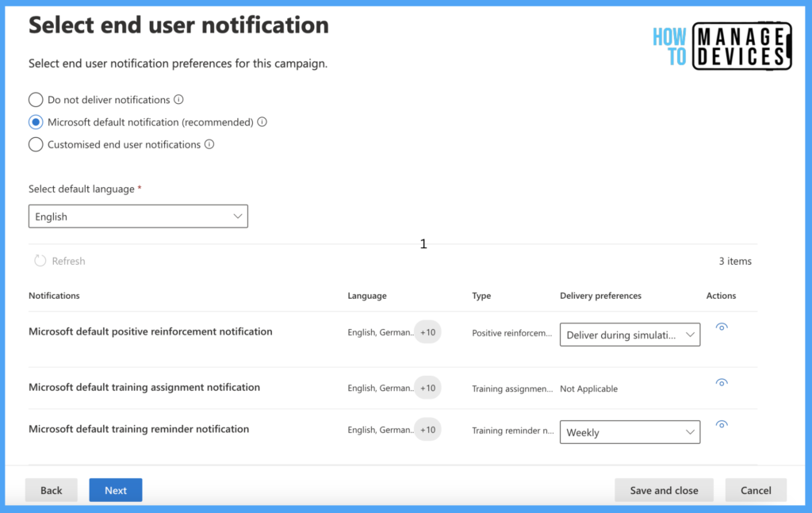Viewport: 812px width, 513px height.
Task: Click +10 languages badge for positive reinforcement row
Action: (427, 332)
